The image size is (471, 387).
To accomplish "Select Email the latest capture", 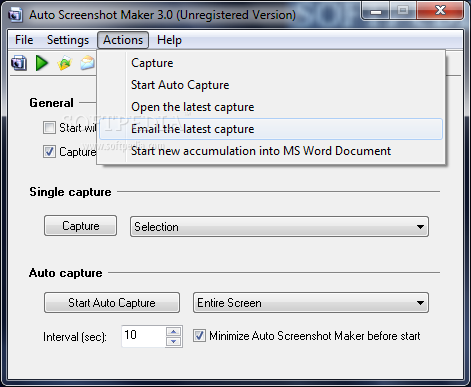I will coord(271,129).
